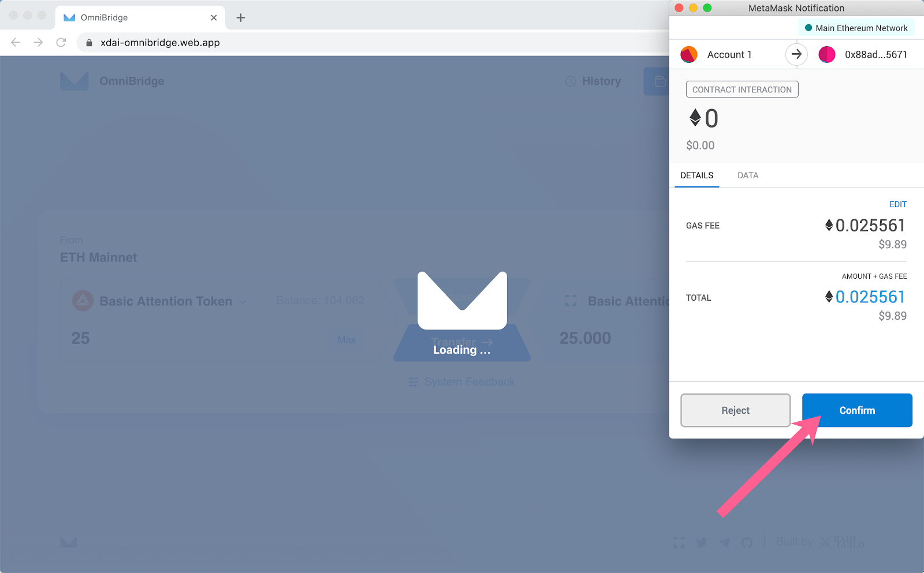
Task: Close the OmniBridge browser tab
Action: [214, 17]
